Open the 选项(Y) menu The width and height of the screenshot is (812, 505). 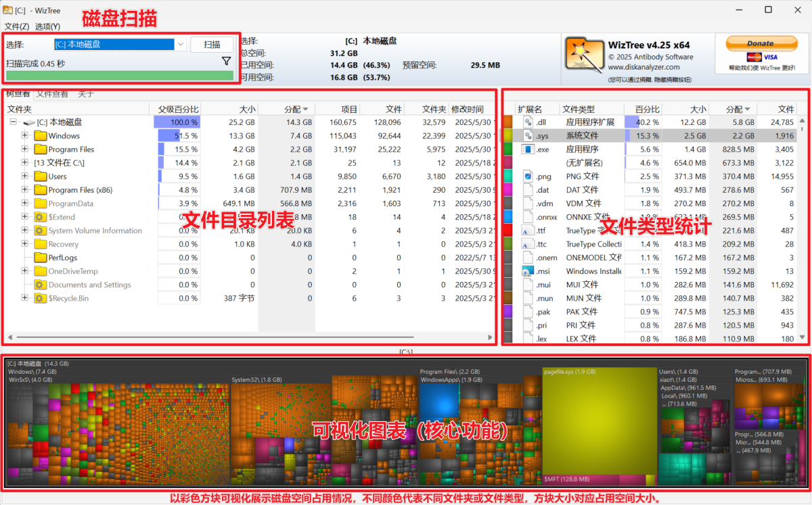(x=47, y=26)
